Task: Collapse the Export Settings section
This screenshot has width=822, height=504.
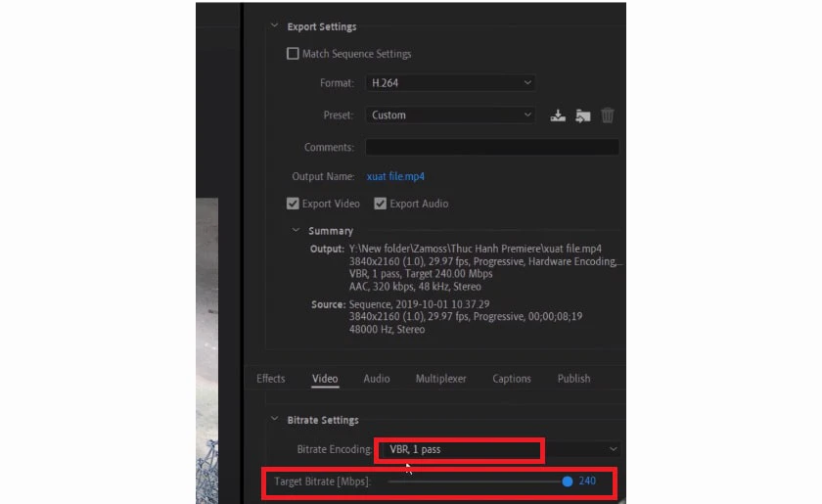Action: [274, 25]
